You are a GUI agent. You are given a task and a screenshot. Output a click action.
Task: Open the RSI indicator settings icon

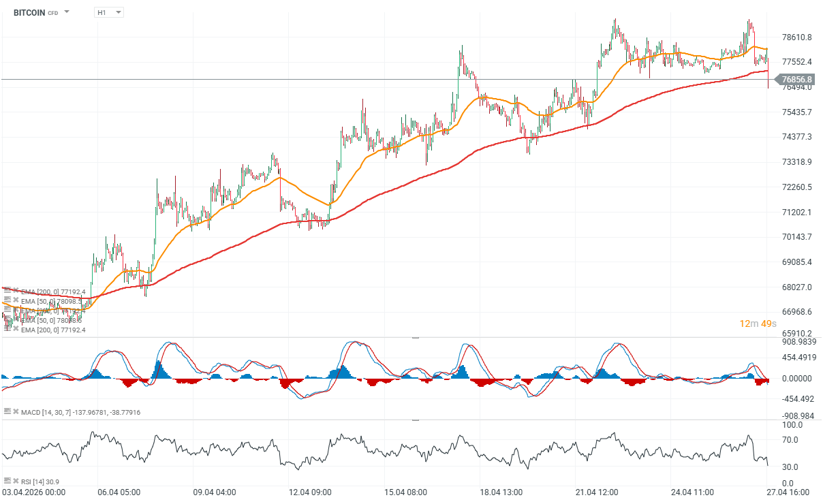click(x=7, y=481)
